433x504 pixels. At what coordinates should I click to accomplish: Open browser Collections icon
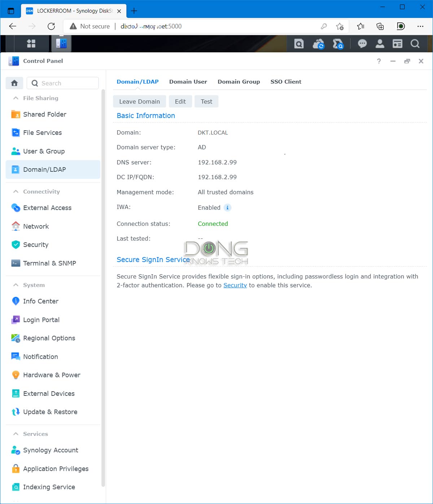(x=380, y=26)
